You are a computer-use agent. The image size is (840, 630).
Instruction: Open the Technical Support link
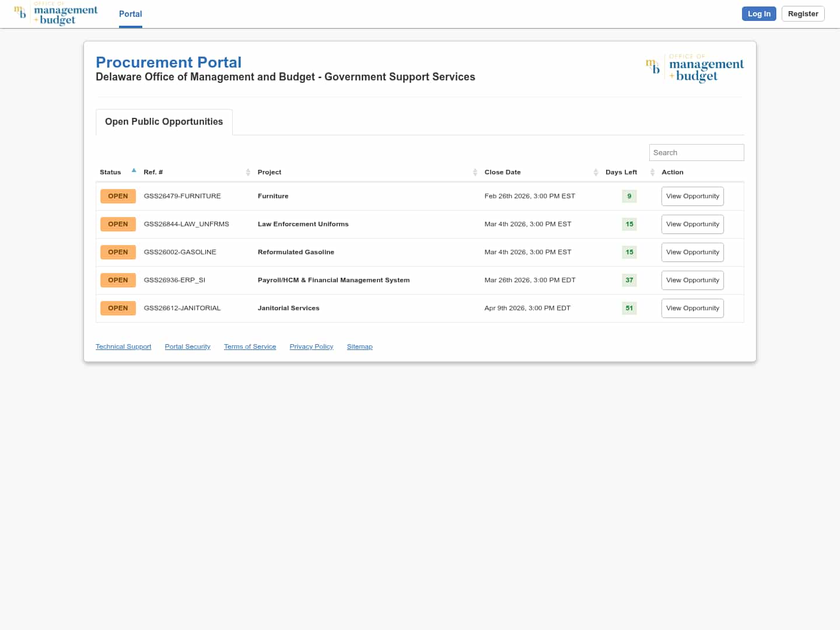point(123,346)
